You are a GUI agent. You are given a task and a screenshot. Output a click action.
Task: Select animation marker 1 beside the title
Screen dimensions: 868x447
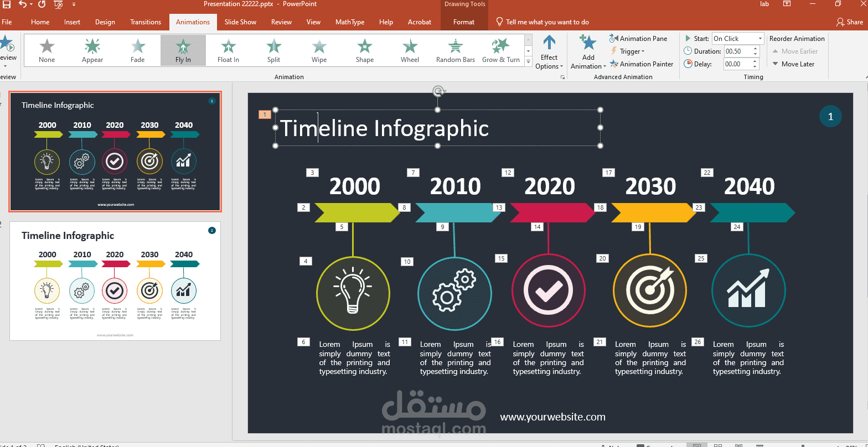(265, 115)
